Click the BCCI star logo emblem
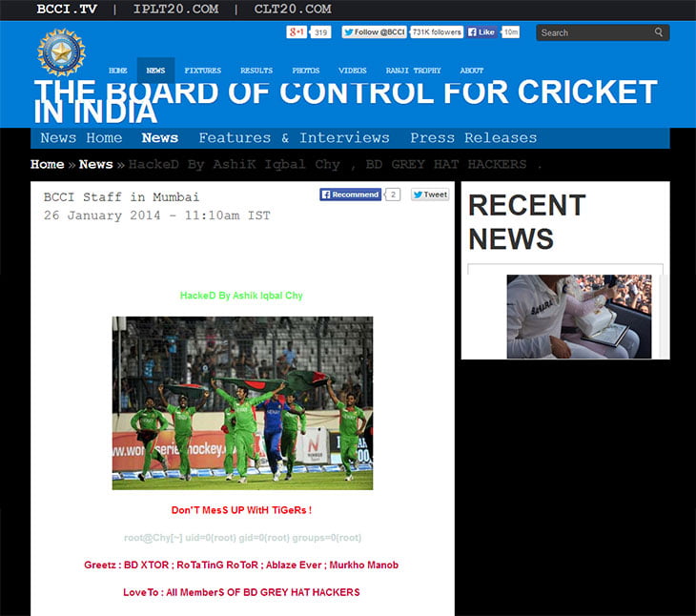 coord(61,52)
